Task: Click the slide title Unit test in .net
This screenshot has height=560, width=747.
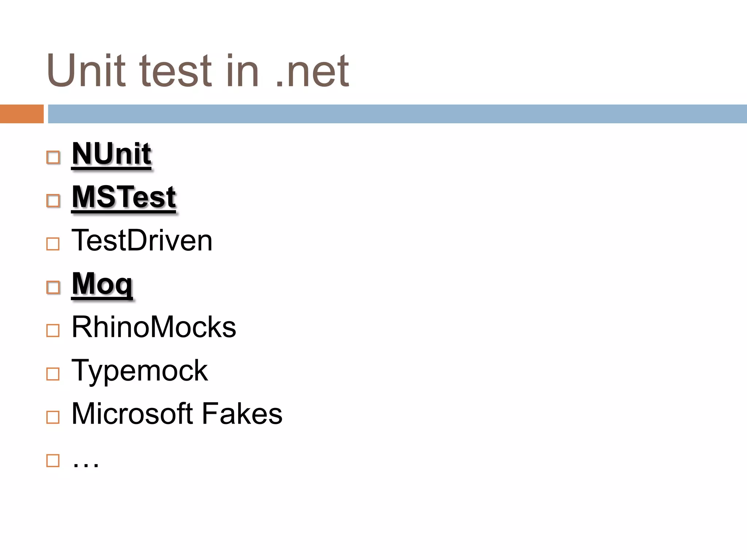Action: pos(198,70)
